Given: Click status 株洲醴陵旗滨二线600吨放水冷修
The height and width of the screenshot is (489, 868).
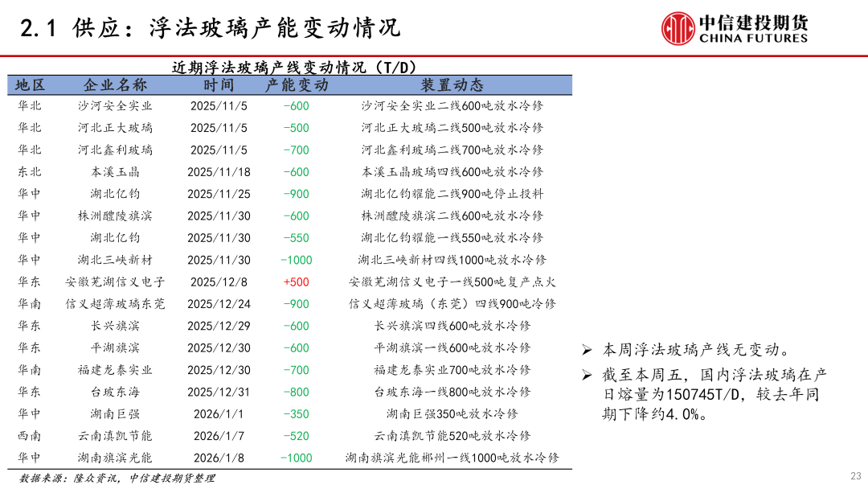Looking at the screenshot, I should (x=452, y=216).
